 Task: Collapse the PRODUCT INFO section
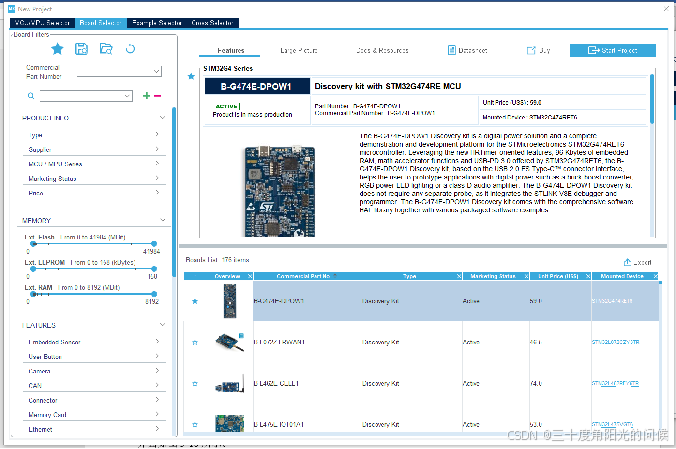162,117
